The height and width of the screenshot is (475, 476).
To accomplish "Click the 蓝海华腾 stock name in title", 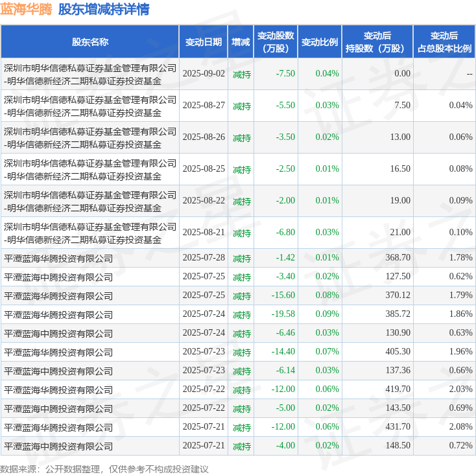I will [x=27, y=10].
